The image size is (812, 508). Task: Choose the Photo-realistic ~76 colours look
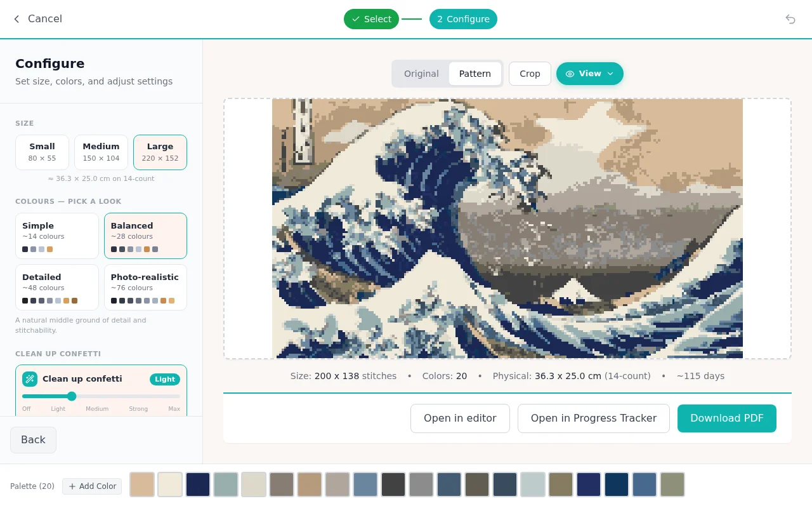pyautogui.click(x=145, y=287)
